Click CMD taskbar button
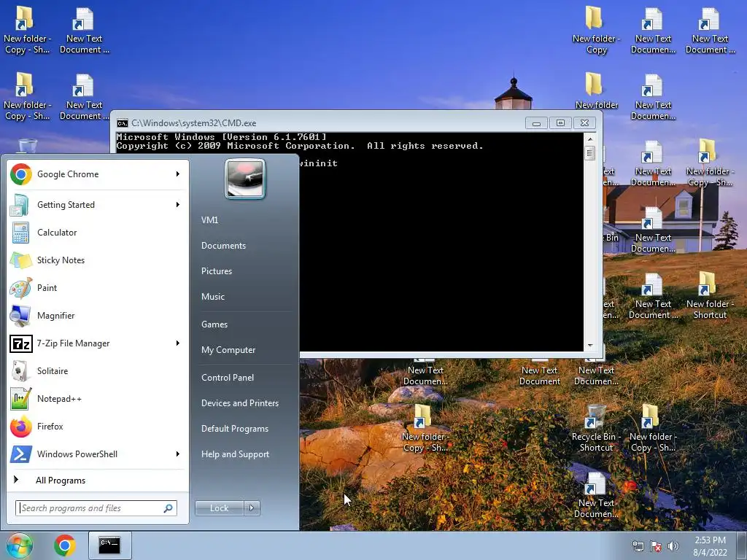747x560 pixels. tap(109, 545)
